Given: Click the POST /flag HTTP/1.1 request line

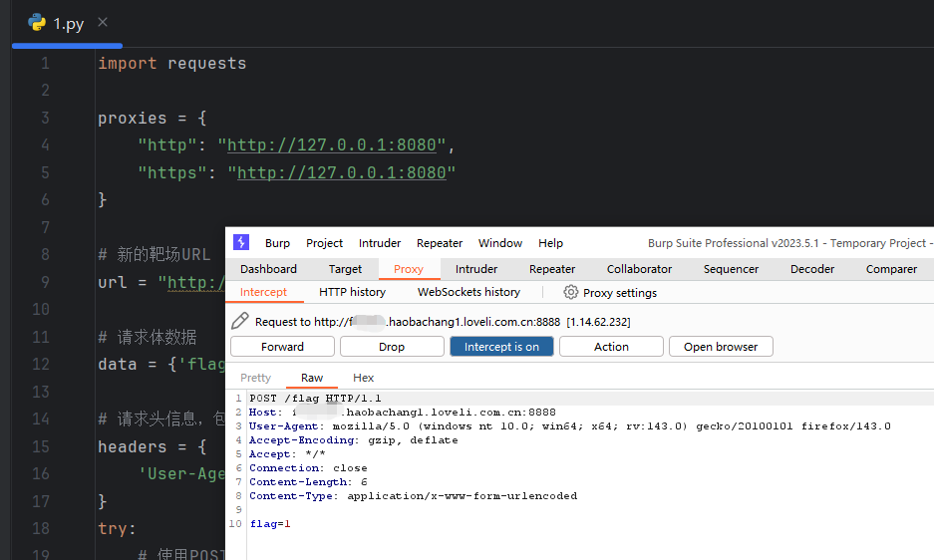Looking at the screenshot, I should point(315,398).
